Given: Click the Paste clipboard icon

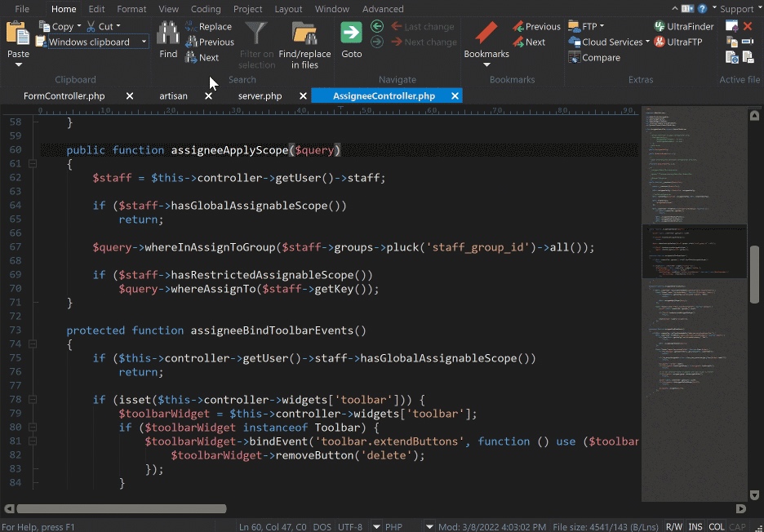Looking at the screenshot, I should tap(17, 33).
